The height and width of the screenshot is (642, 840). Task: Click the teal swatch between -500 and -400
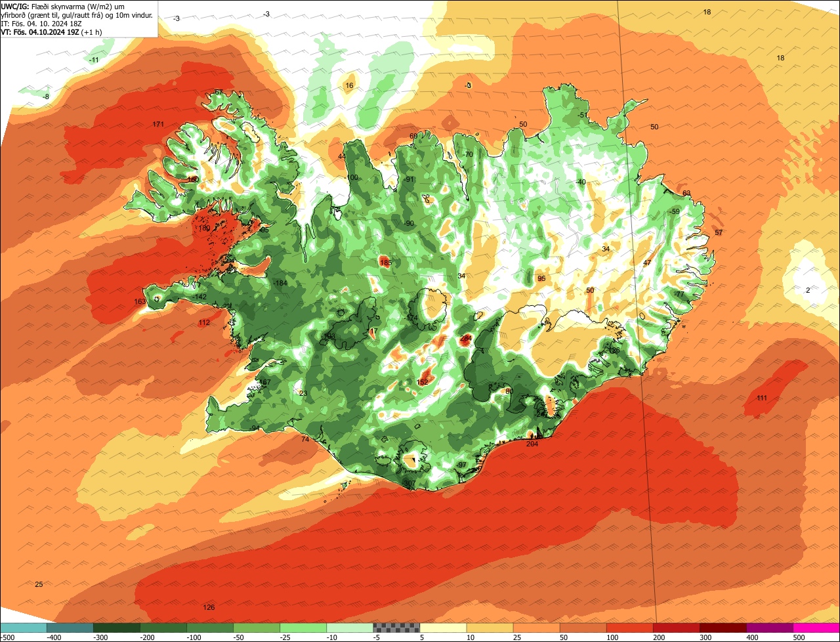tap(24, 628)
